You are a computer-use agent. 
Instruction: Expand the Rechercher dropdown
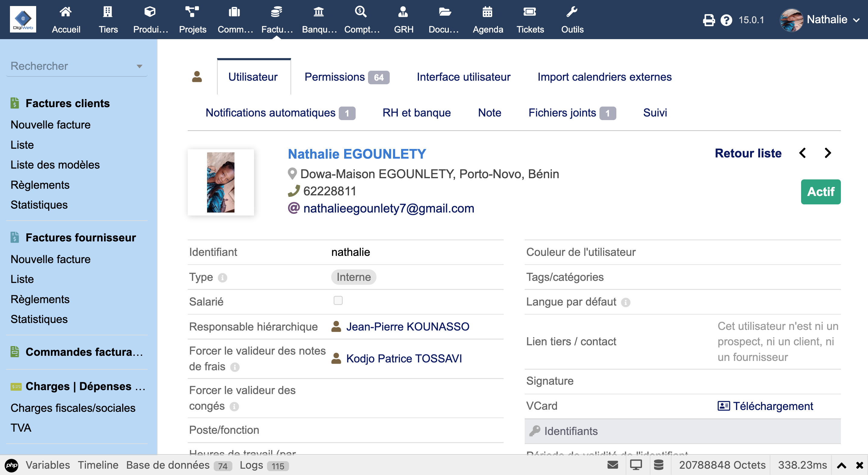coord(139,66)
